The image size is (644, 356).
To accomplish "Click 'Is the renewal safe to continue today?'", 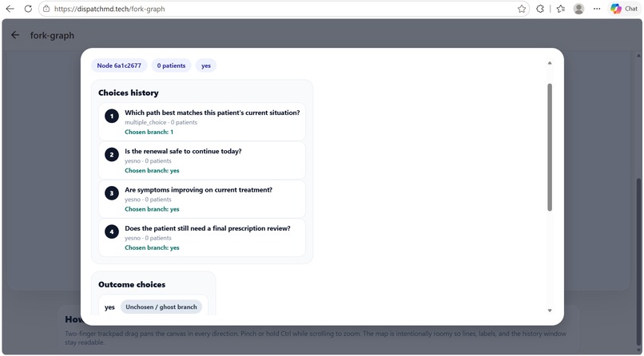I will pyautogui.click(x=183, y=152).
